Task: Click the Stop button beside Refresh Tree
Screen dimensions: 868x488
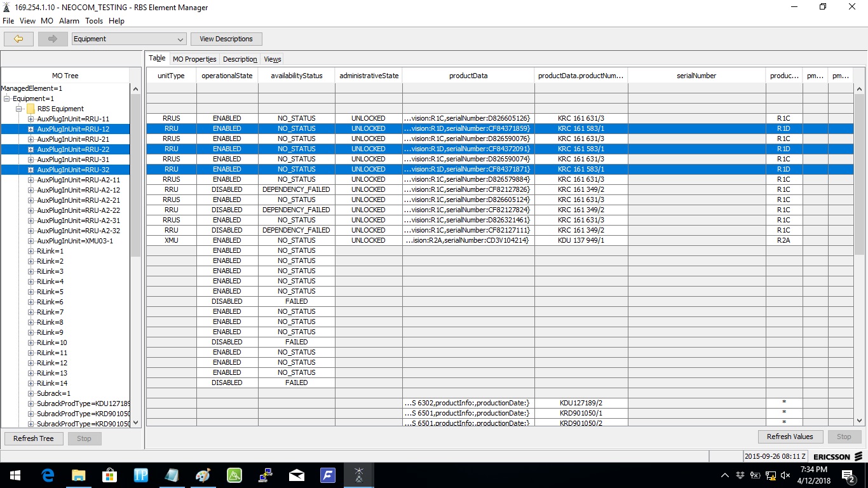Action: coord(84,438)
